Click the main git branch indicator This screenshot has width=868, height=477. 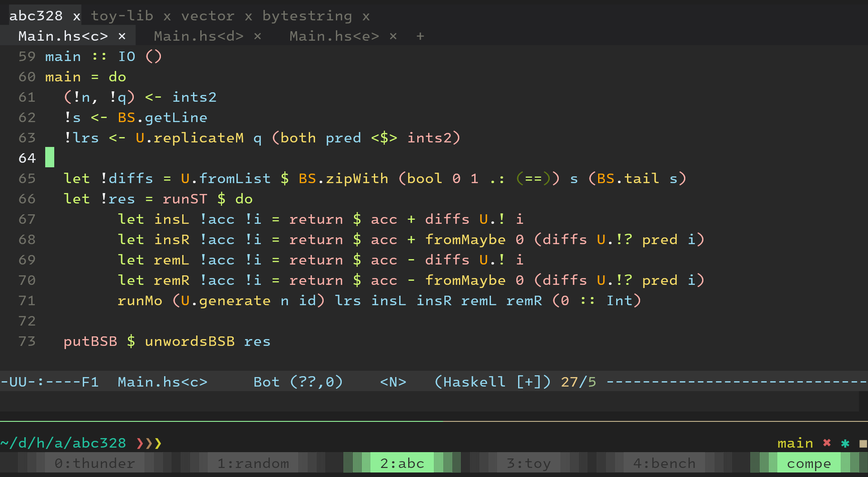tap(795, 443)
